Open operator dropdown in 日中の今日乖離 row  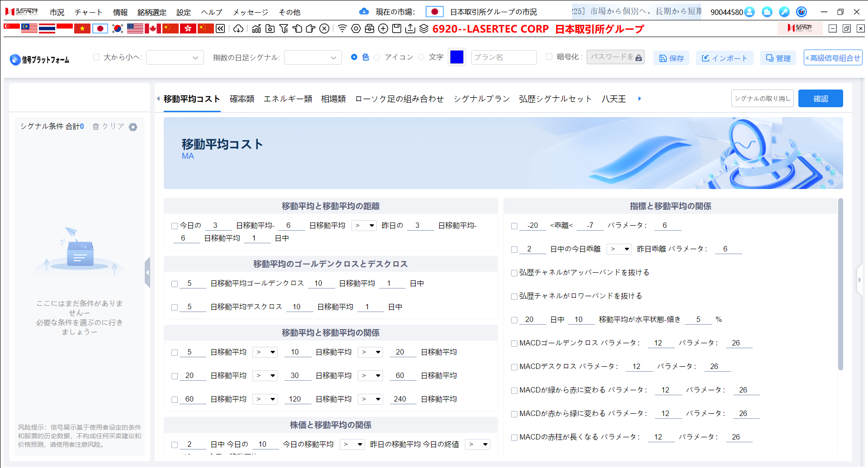619,249
